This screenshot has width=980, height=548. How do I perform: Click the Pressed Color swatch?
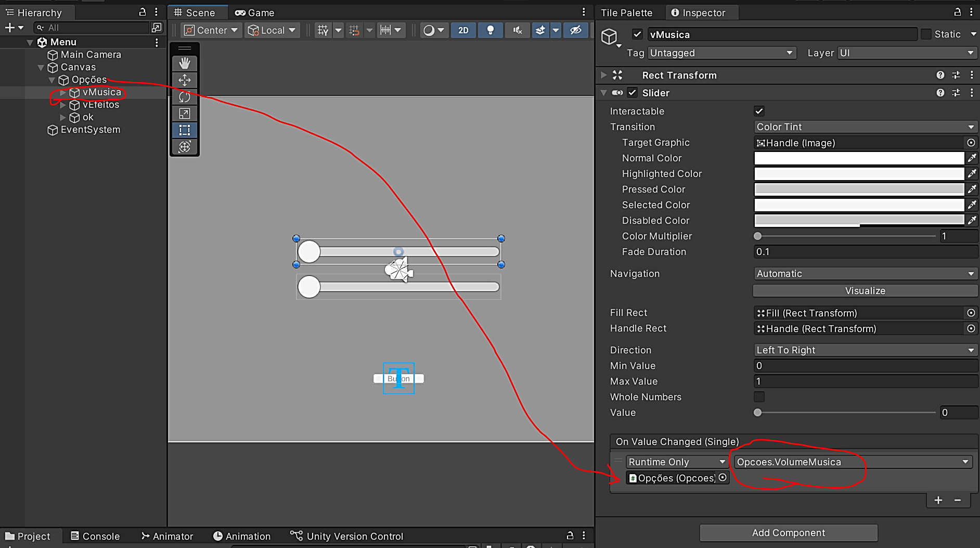pos(859,189)
